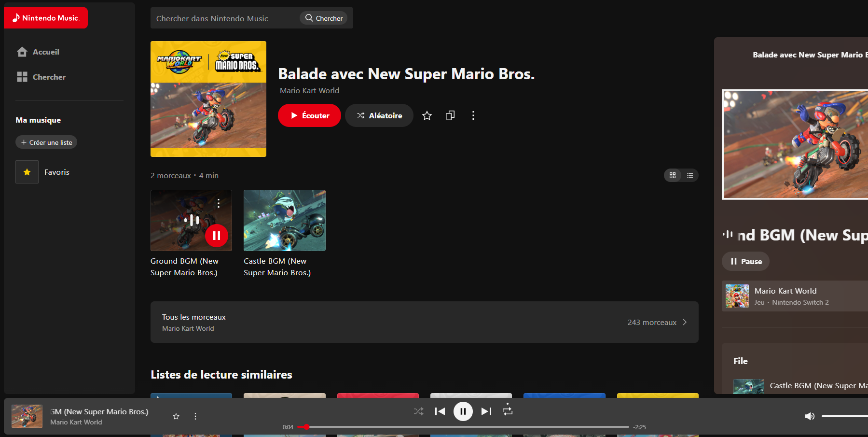
Task: Click the copy icon beside the playlist star
Action: point(450,115)
